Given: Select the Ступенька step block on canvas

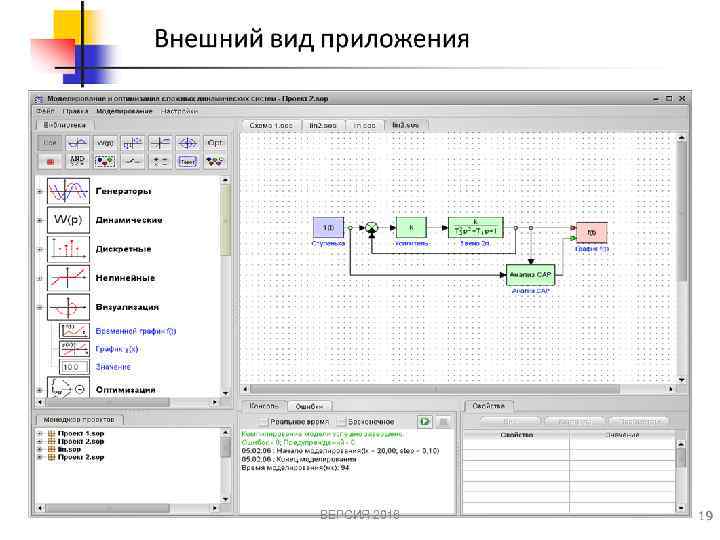Looking at the screenshot, I should pyautogui.click(x=328, y=228).
